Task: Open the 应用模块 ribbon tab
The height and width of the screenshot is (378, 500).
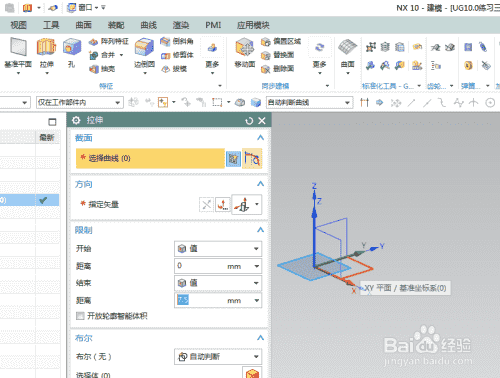Action: coord(253,25)
